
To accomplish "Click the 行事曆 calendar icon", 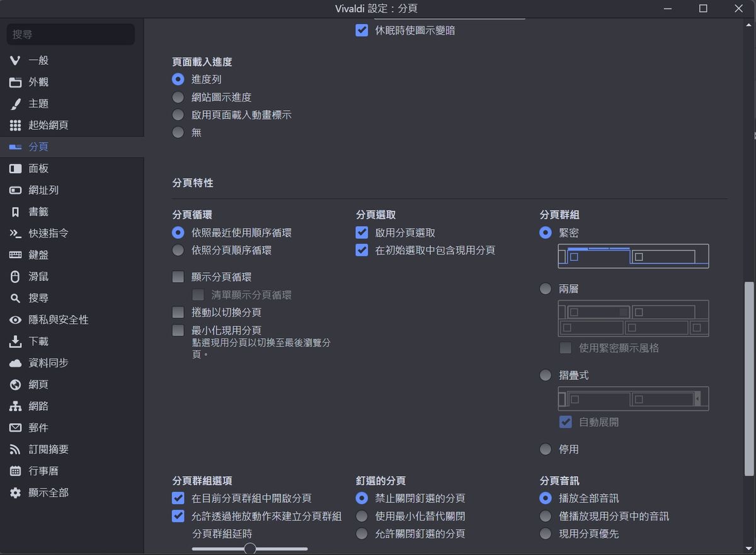I will tap(16, 471).
